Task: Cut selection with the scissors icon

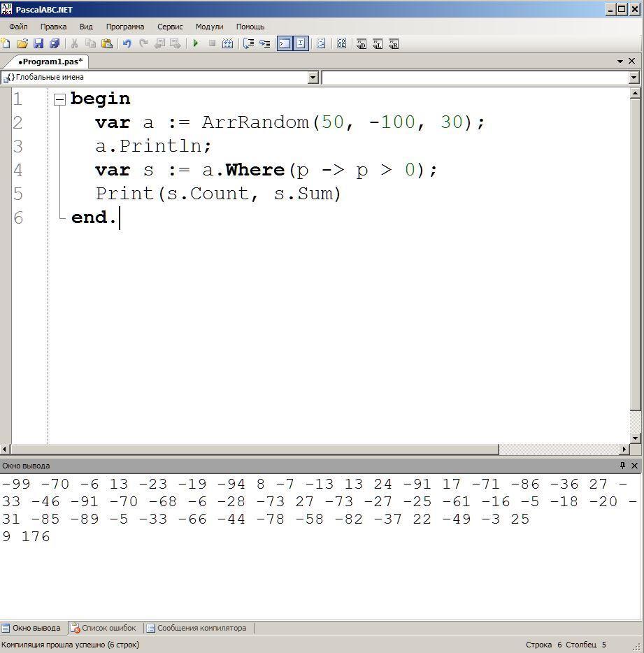Action: click(x=75, y=43)
